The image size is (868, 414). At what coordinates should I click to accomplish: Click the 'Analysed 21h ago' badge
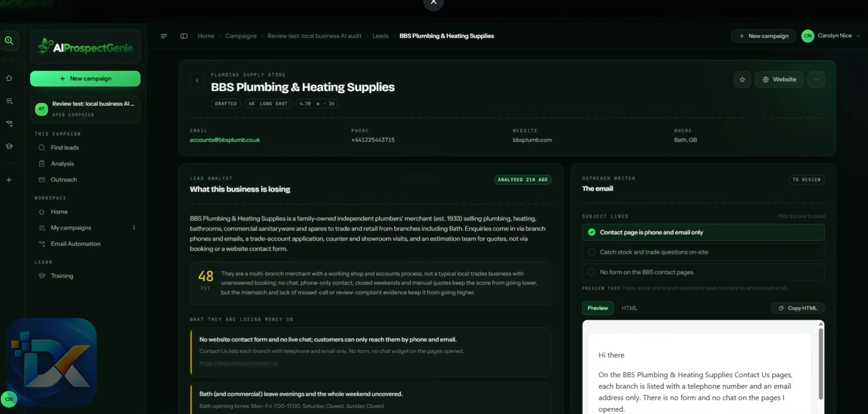pyautogui.click(x=523, y=179)
